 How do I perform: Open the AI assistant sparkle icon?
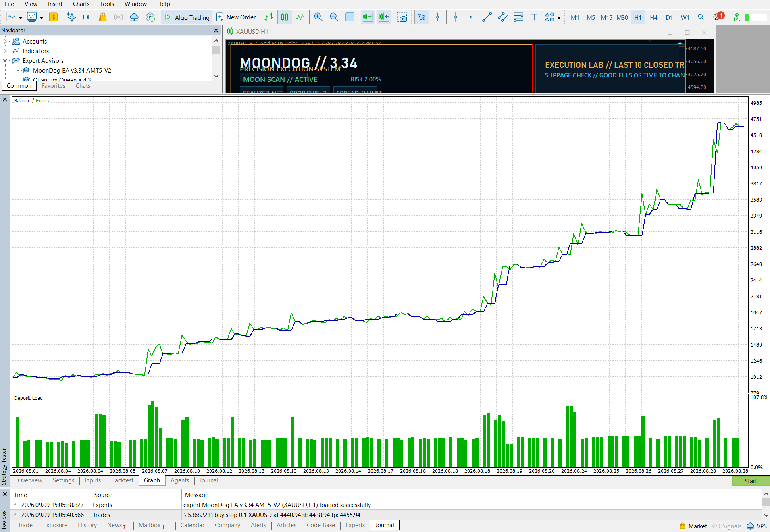(x=71, y=17)
